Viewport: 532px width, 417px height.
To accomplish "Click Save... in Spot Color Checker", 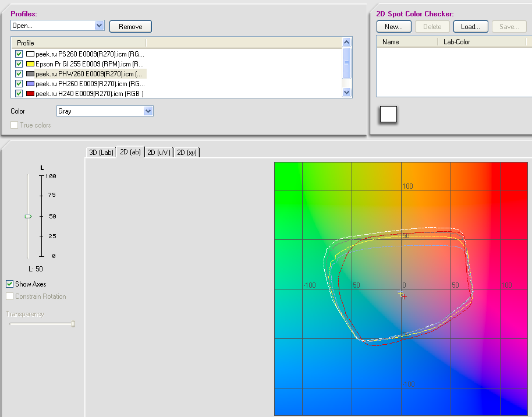I will pos(509,26).
